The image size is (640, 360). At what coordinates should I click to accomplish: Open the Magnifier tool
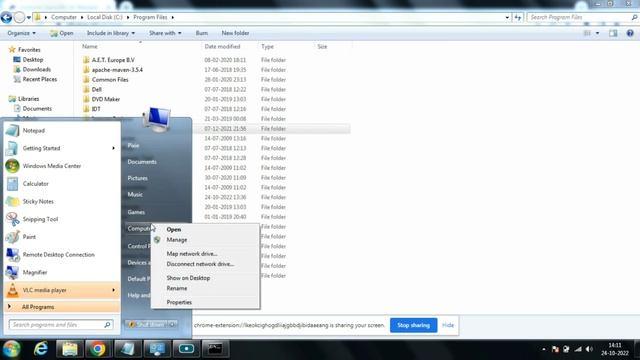[61, 272]
